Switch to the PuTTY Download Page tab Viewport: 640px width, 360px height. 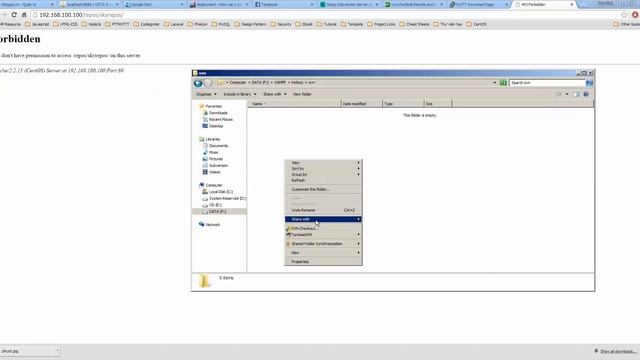pyautogui.click(x=479, y=4)
